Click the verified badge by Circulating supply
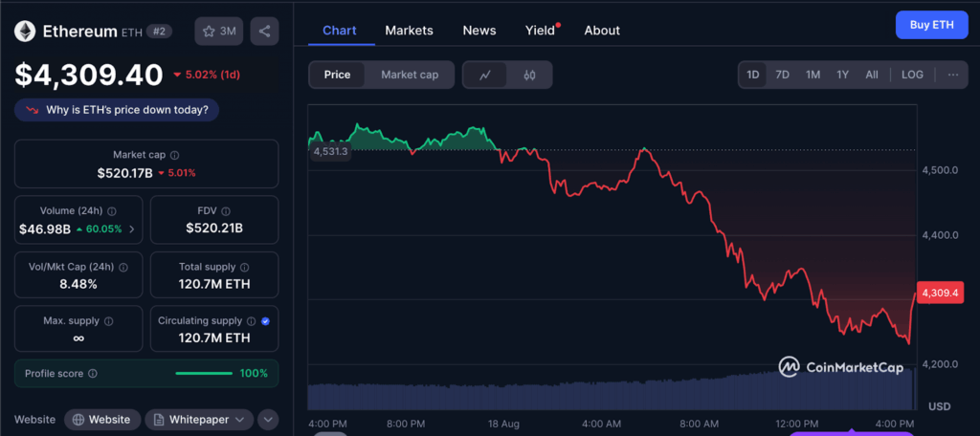The height and width of the screenshot is (436, 980). pyautogui.click(x=265, y=321)
